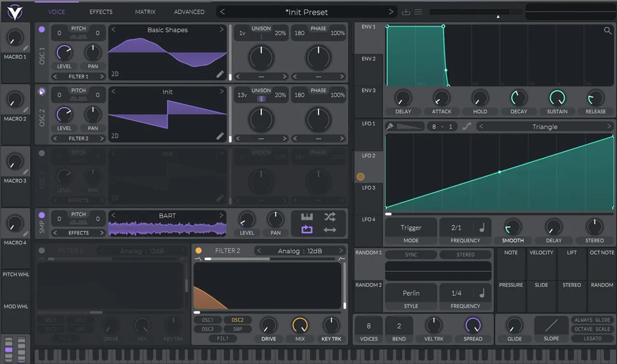The height and width of the screenshot is (364, 617).
Task: Select the ENV 2 tab
Action: [369, 59]
